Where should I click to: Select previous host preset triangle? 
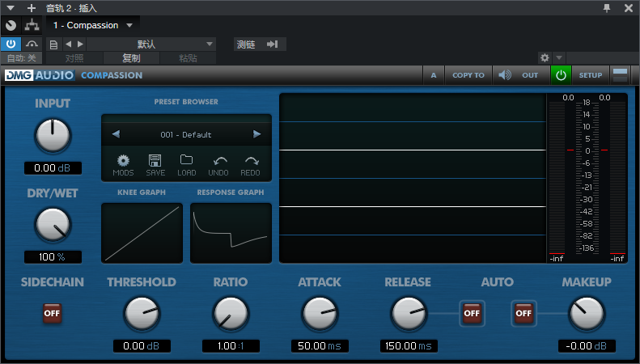pos(68,44)
